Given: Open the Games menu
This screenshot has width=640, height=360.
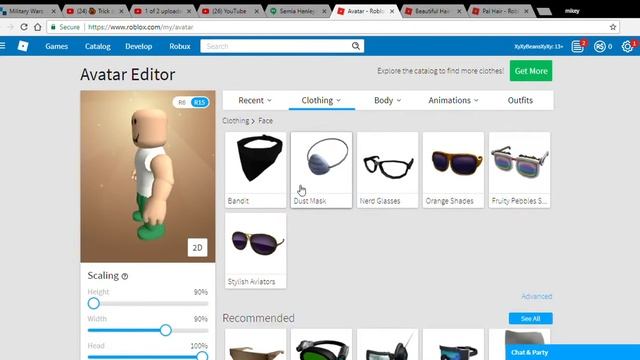Looking at the screenshot, I should click(x=57, y=46).
